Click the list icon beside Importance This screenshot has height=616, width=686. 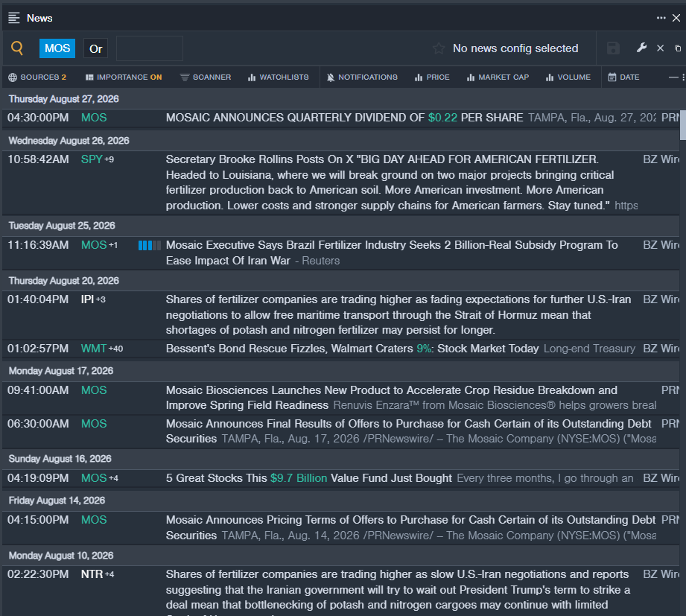pyautogui.click(x=89, y=77)
